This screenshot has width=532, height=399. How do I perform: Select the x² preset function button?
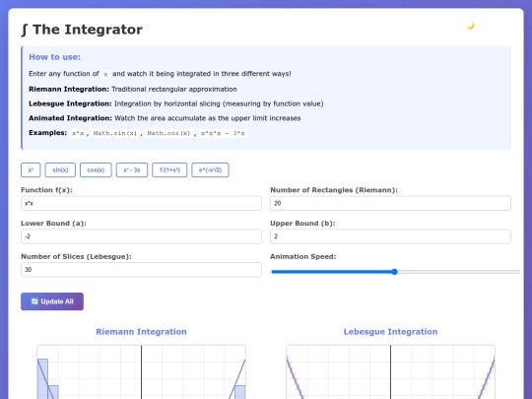(31, 170)
